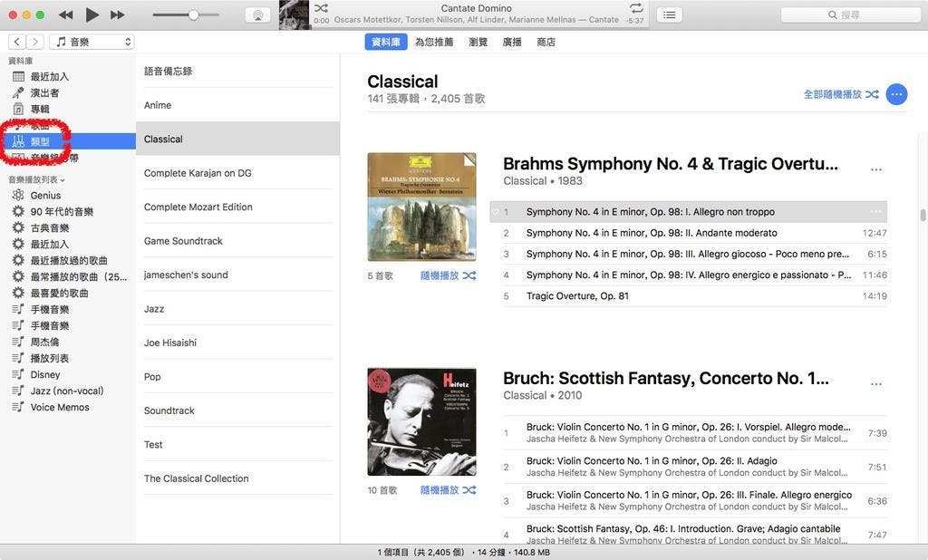The height and width of the screenshot is (560, 928).
Task: Skip forward with the fast-forward button
Action: 118,14
